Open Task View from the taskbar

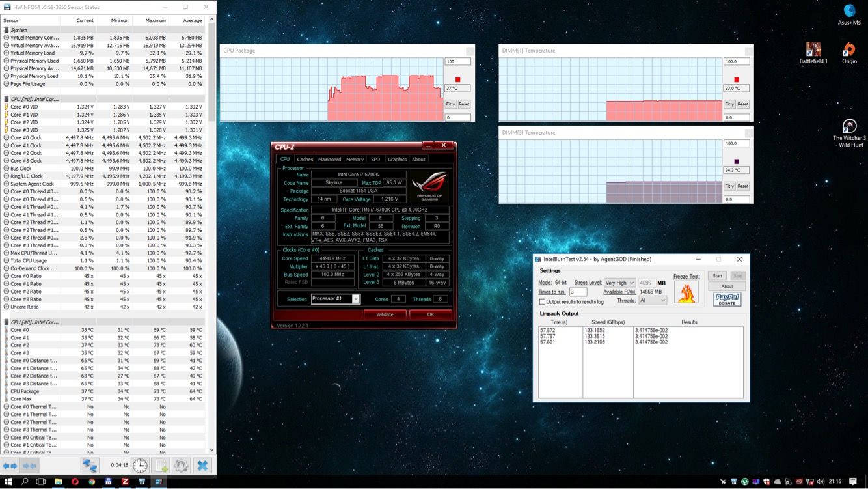click(x=41, y=482)
